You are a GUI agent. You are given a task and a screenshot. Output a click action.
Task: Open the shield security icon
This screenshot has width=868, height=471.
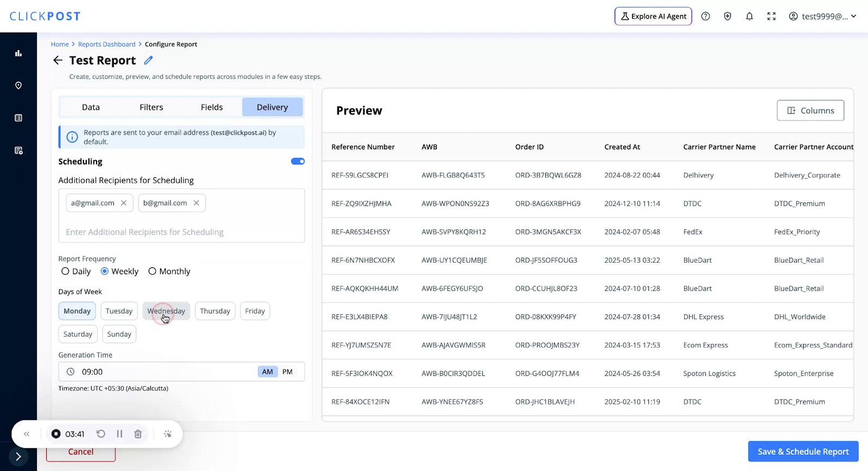727,16
